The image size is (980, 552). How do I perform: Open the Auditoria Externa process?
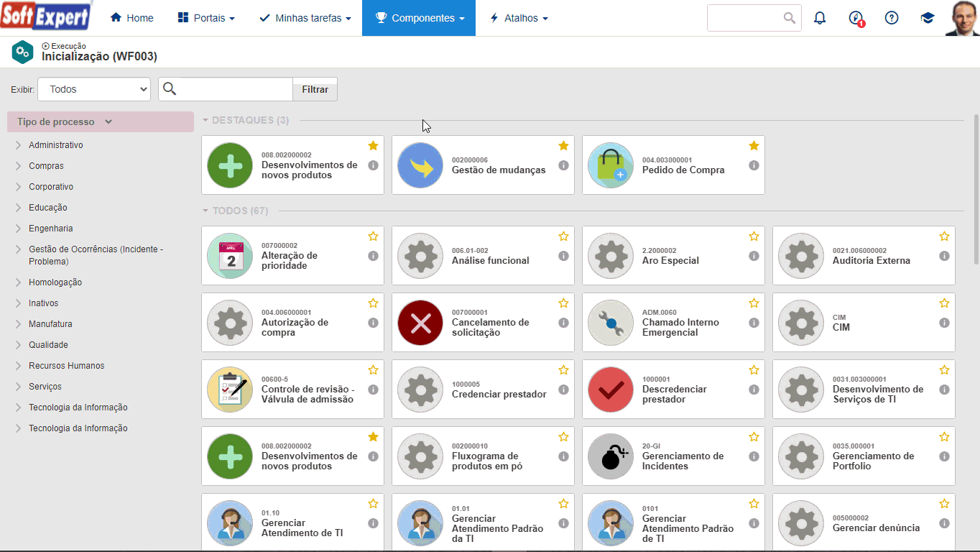coord(864,256)
